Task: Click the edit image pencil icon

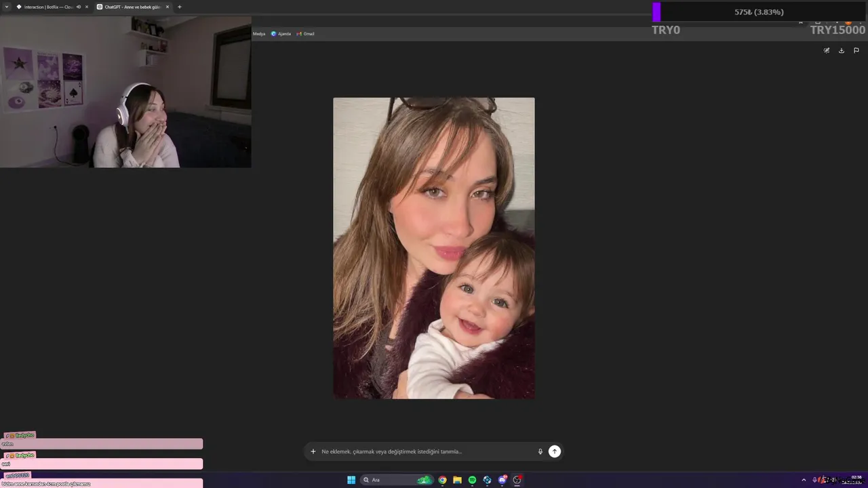Action: click(827, 50)
